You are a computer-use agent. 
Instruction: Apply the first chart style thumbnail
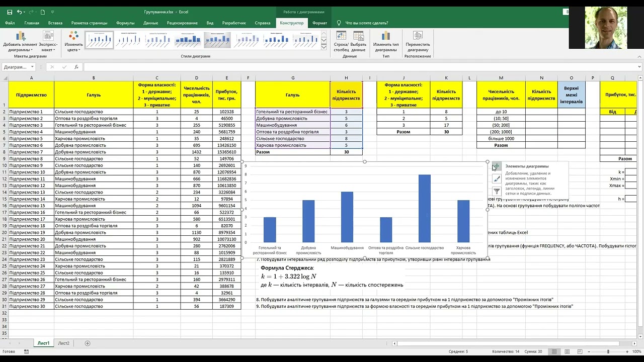coord(99,40)
